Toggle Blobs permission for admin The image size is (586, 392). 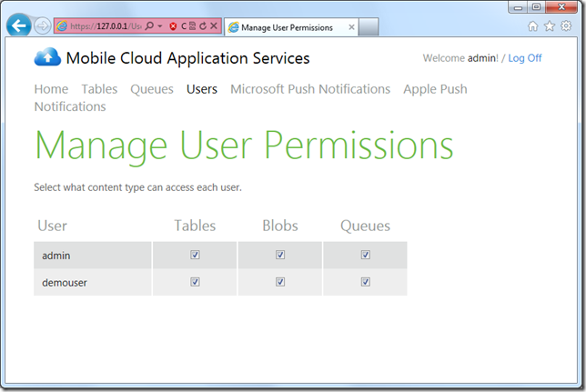pyautogui.click(x=280, y=255)
